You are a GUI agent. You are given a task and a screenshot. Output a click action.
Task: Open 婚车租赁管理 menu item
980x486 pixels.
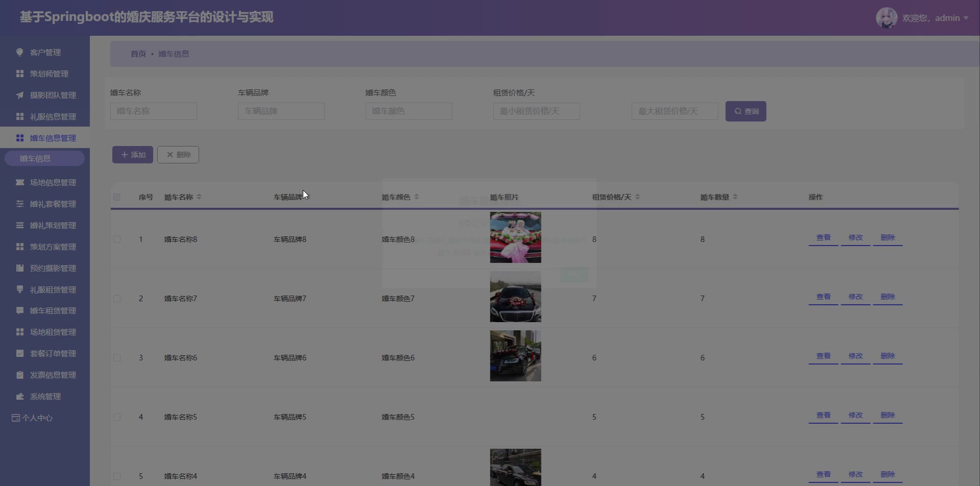(x=53, y=310)
